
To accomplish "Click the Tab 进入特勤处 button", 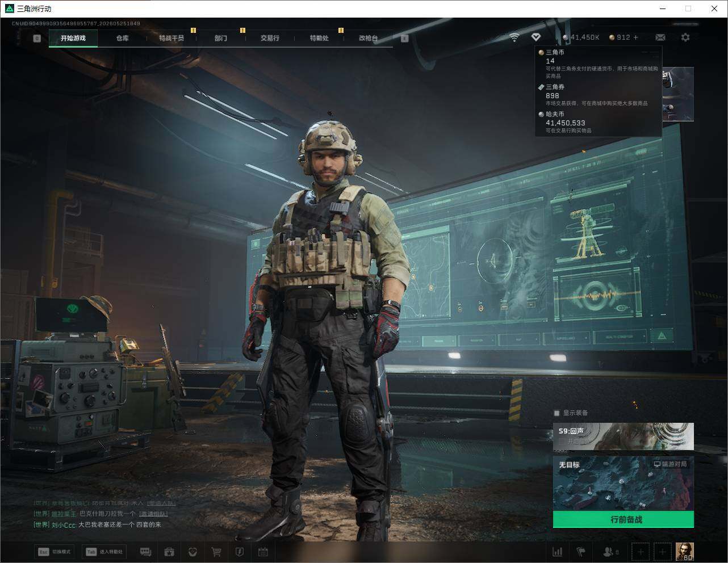I will pyautogui.click(x=104, y=552).
